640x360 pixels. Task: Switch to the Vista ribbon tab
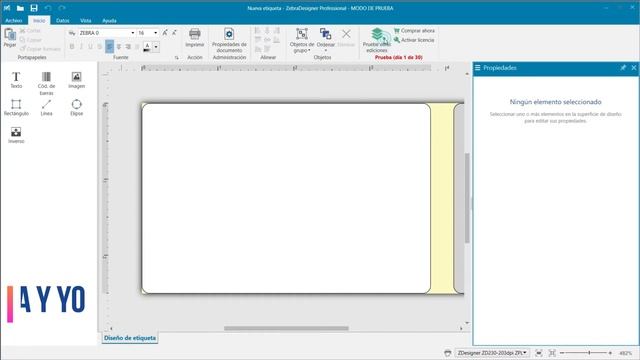click(x=86, y=20)
